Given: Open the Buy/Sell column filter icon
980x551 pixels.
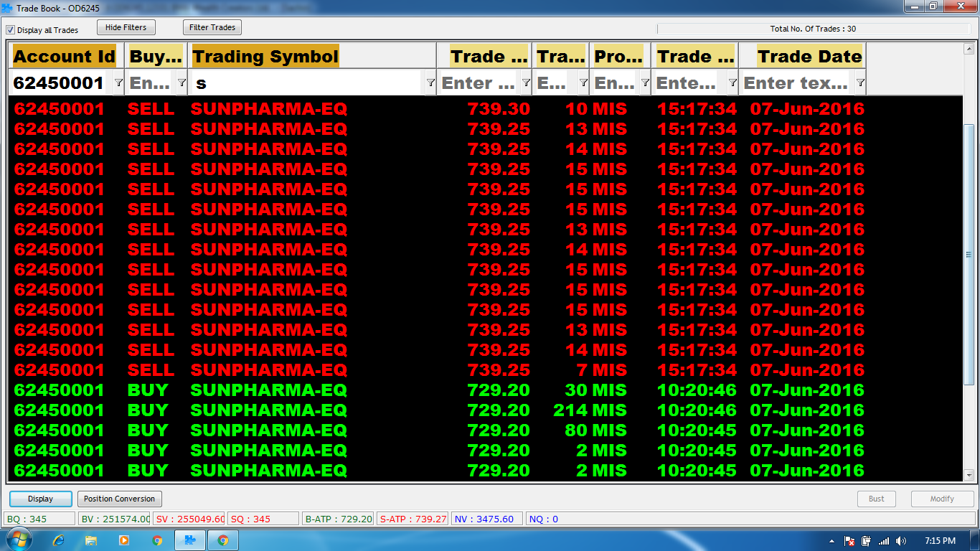Looking at the screenshot, I should pos(182,83).
